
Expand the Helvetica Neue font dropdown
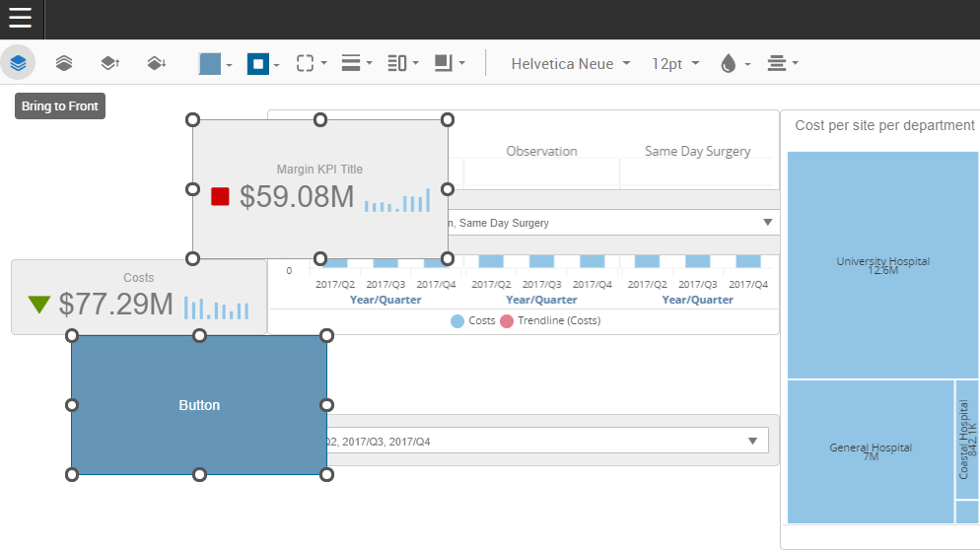[x=570, y=63]
